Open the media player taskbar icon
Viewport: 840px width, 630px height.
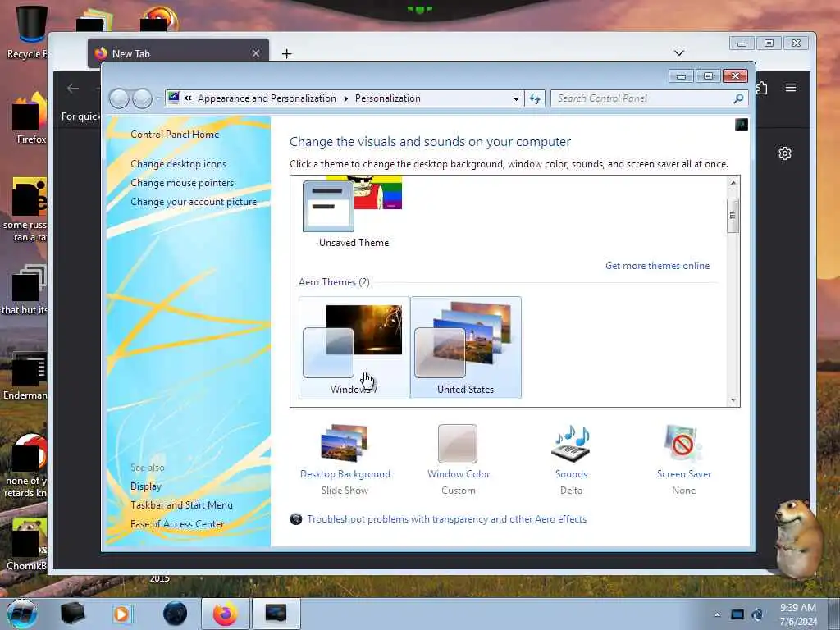pos(122,614)
